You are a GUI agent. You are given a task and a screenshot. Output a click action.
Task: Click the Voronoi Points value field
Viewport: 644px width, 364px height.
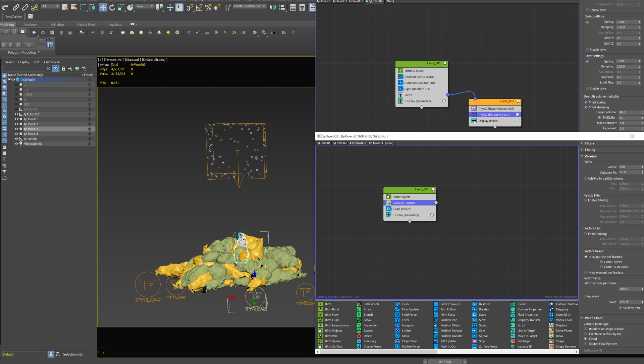pyautogui.click(x=629, y=167)
